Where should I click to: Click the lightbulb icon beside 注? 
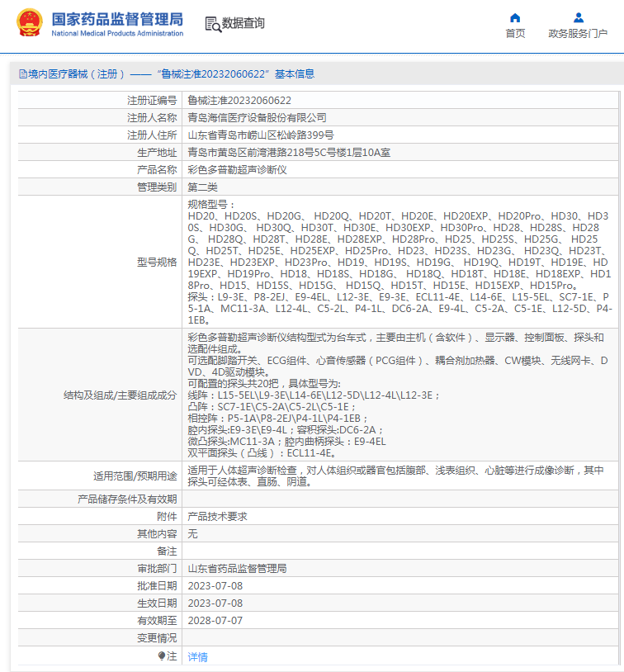point(162,655)
